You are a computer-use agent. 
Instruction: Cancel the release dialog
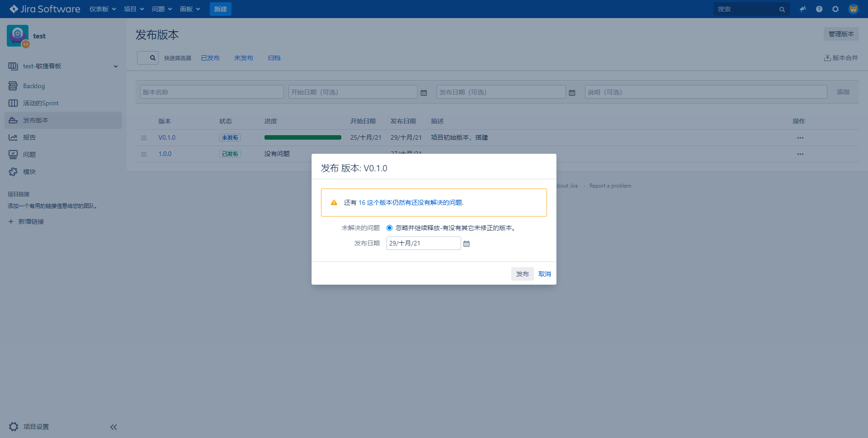click(x=545, y=274)
